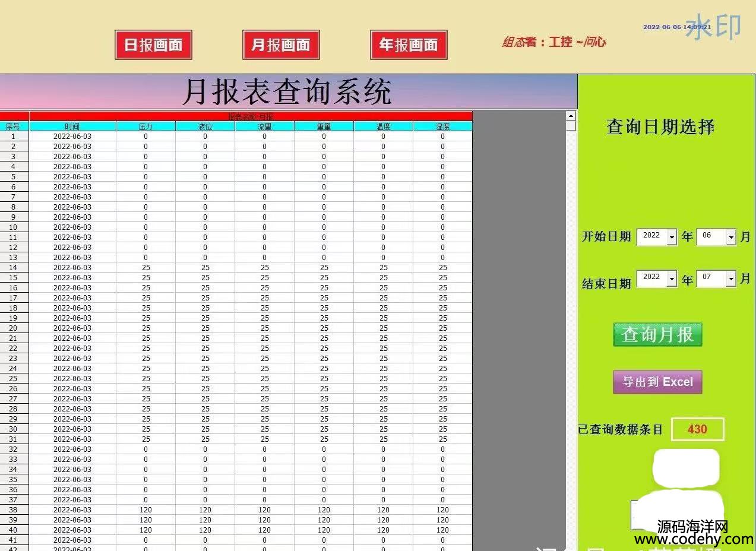Select the 温度 column header

(x=384, y=126)
